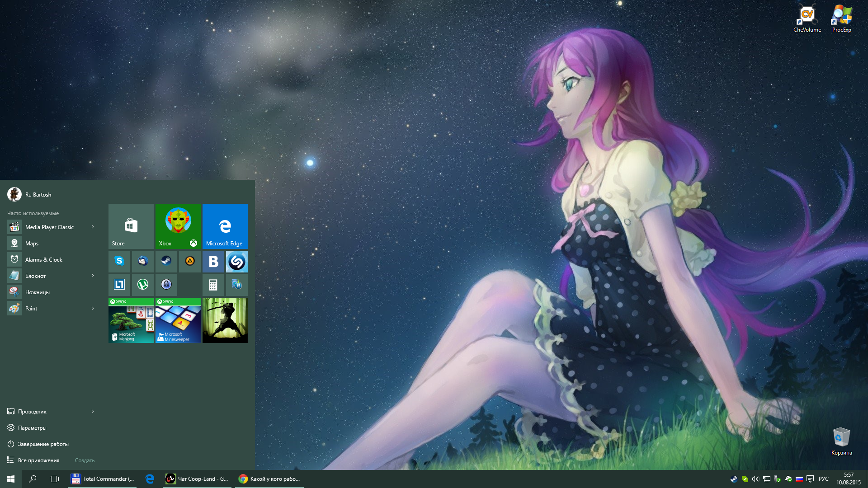
Task: Open the AIMP player tile
Action: click(x=190, y=261)
